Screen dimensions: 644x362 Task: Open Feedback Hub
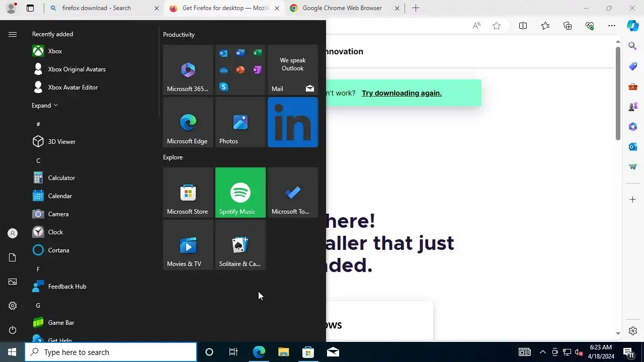point(94,287)
